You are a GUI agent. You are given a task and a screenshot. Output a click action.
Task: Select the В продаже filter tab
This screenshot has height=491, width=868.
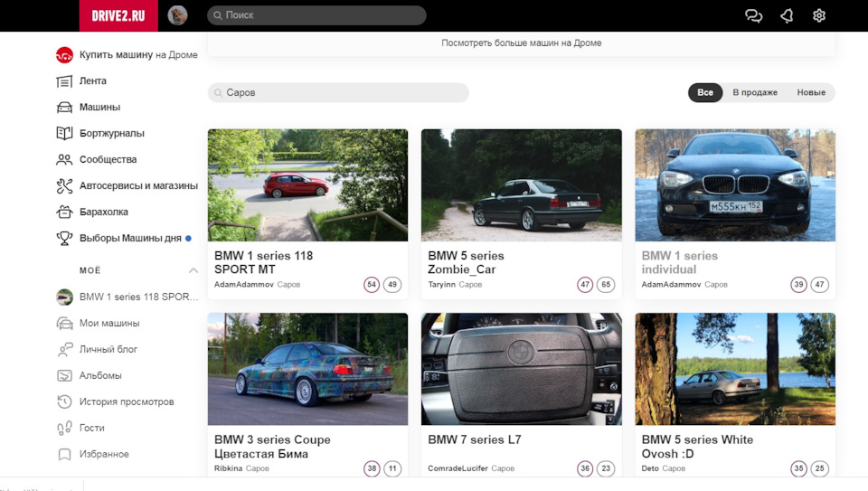point(755,92)
